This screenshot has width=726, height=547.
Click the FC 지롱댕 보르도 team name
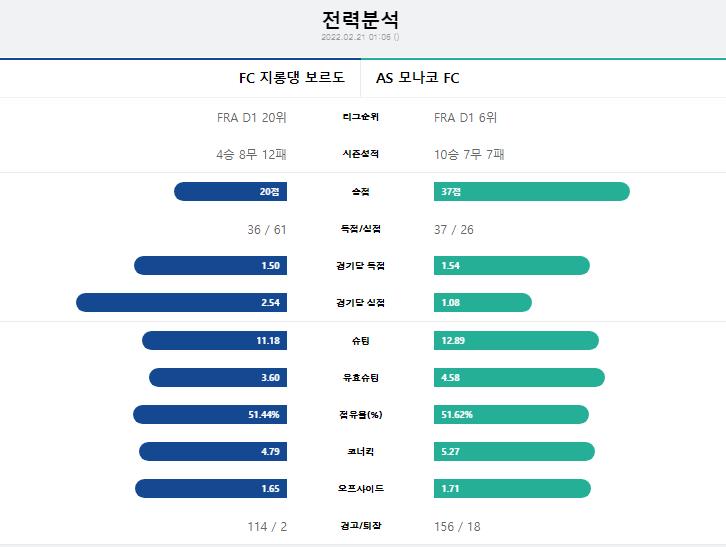click(292, 77)
